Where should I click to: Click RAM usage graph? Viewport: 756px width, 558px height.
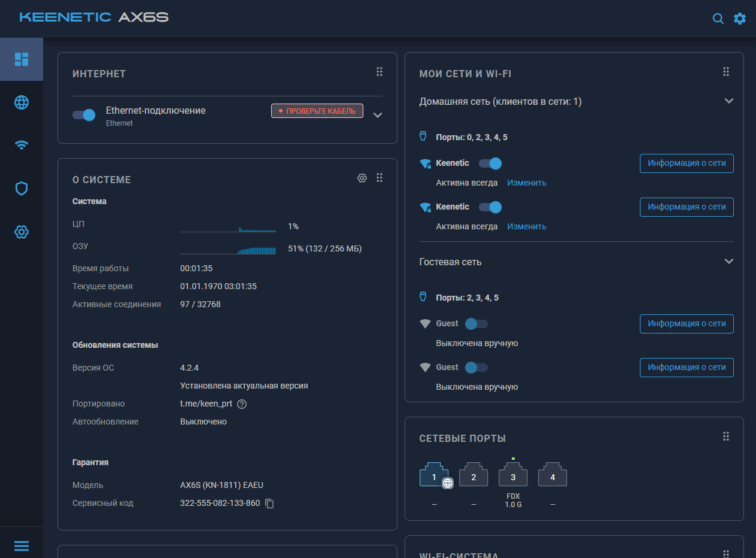[x=228, y=249]
